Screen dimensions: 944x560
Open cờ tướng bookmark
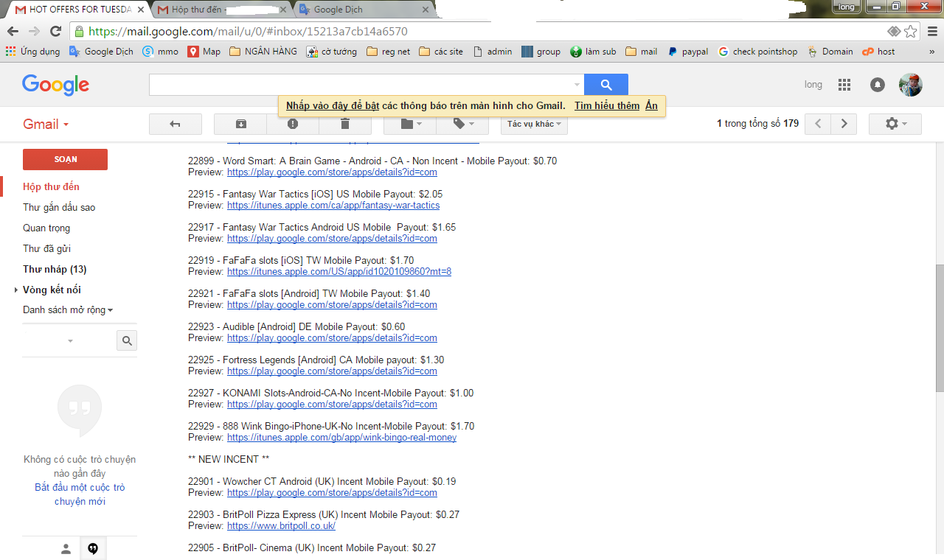point(331,52)
